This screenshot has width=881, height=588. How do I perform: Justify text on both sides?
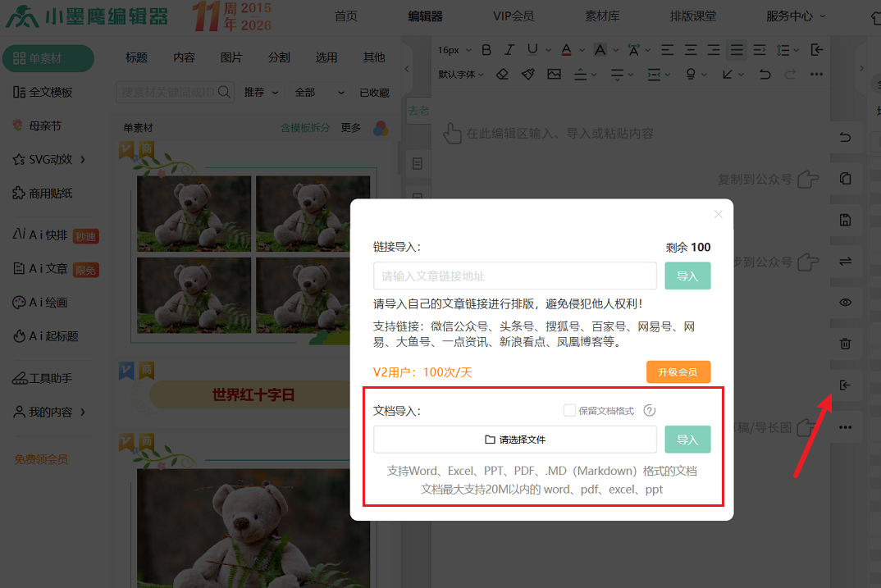pos(737,50)
